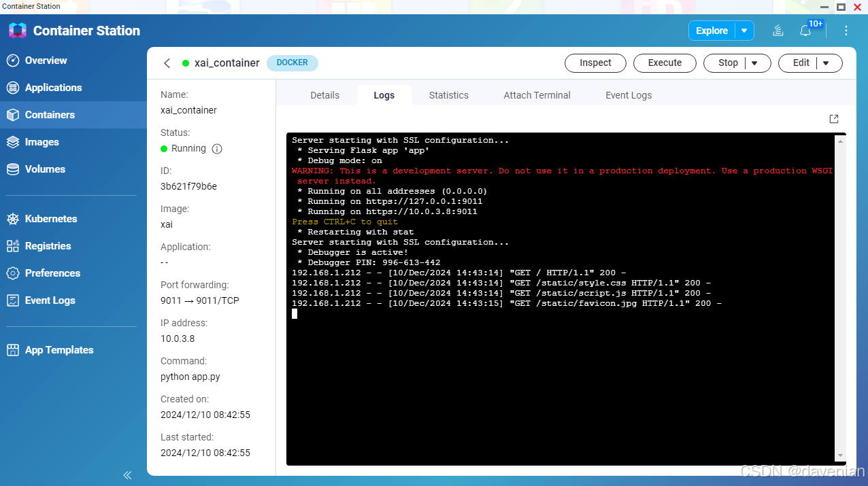Click the DOCKER tag badge
868x486 pixels.
coord(293,63)
